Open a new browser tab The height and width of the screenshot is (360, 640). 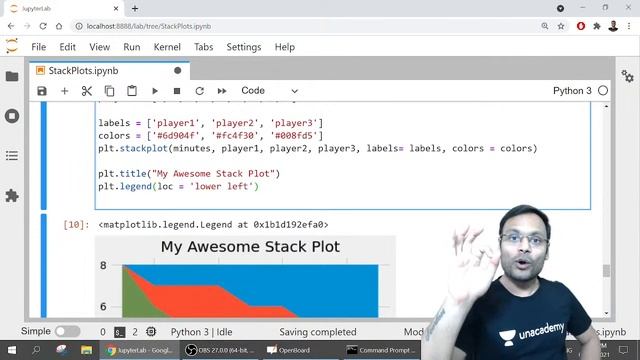(x=135, y=8)
